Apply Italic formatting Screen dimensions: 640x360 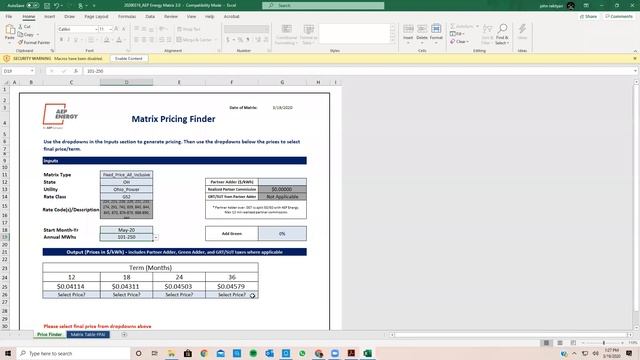click(x=68, y=40)
